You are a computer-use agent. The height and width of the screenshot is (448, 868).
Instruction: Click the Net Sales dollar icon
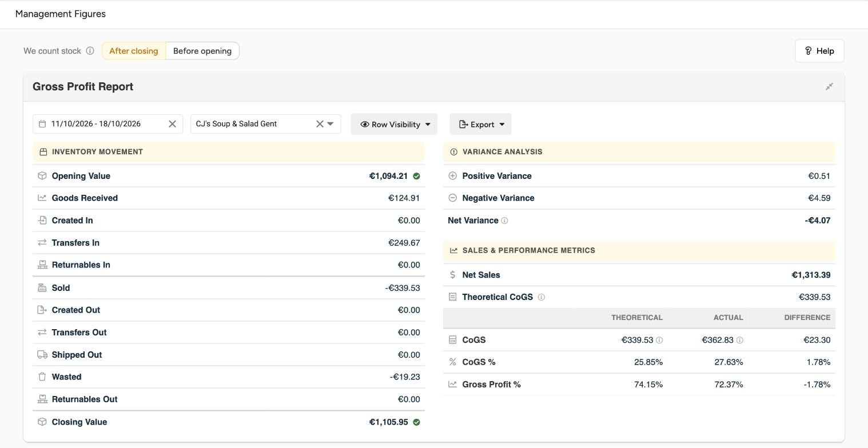pyautogui.click(x=452, y=275)
